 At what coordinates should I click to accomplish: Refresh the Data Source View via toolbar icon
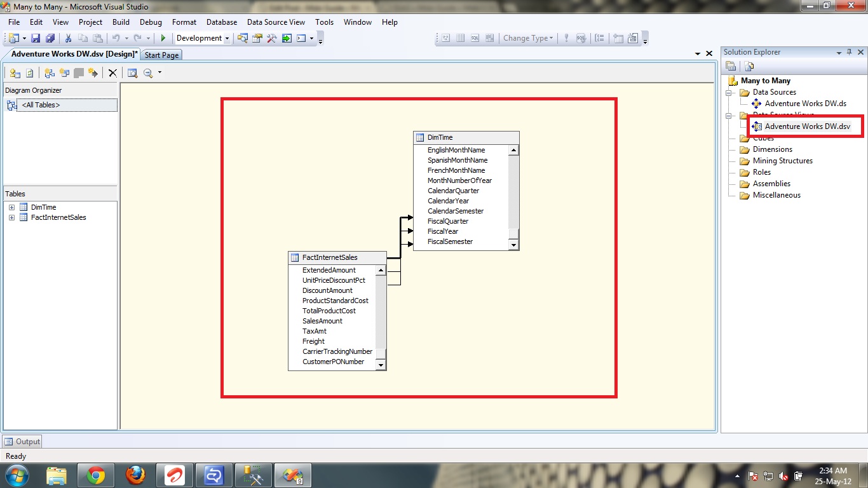click(30, 73)
